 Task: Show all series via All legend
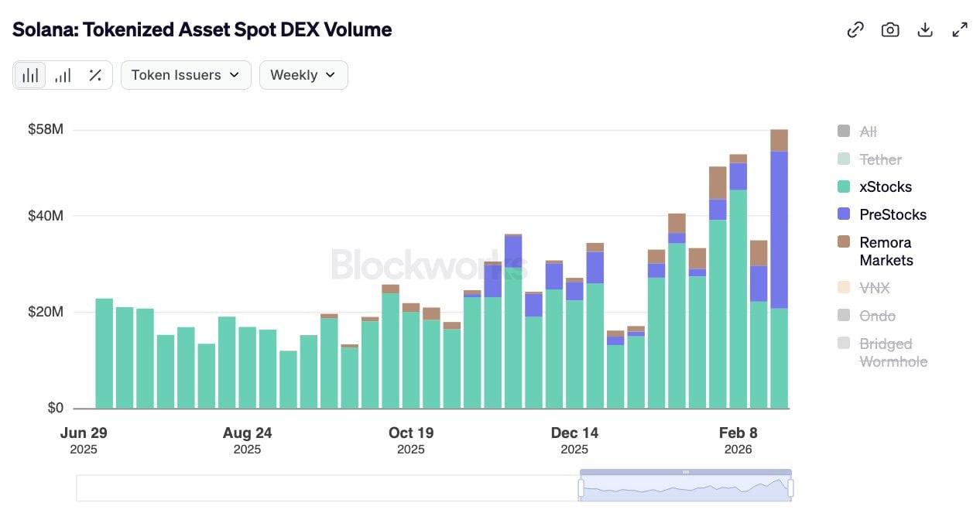click(x=868, y=132)
